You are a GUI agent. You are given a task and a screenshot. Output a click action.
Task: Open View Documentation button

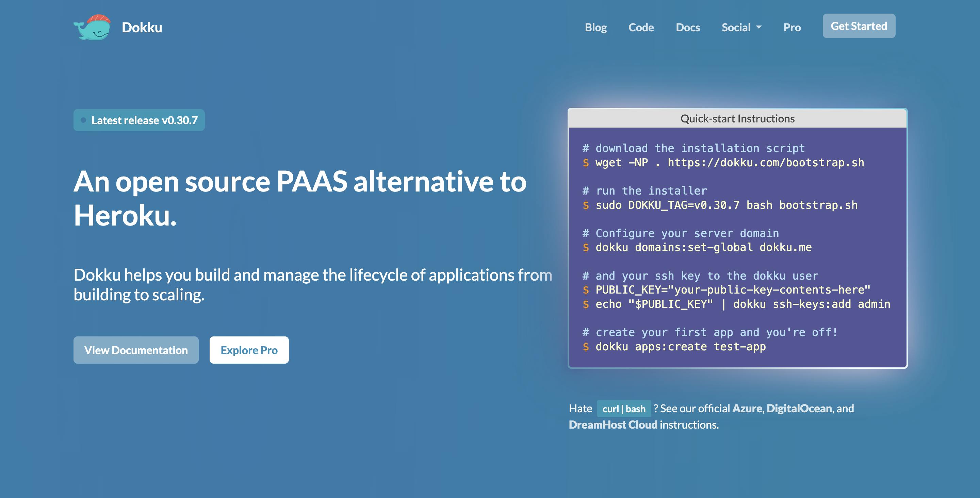pos(136,350)
